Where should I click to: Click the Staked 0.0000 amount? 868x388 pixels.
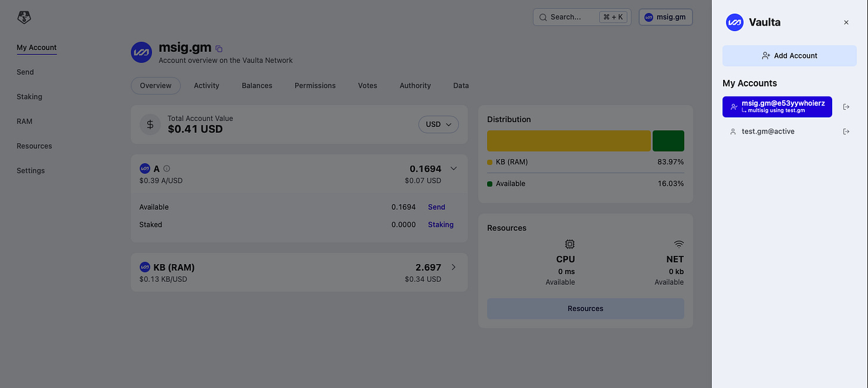[x=404, y=225]
